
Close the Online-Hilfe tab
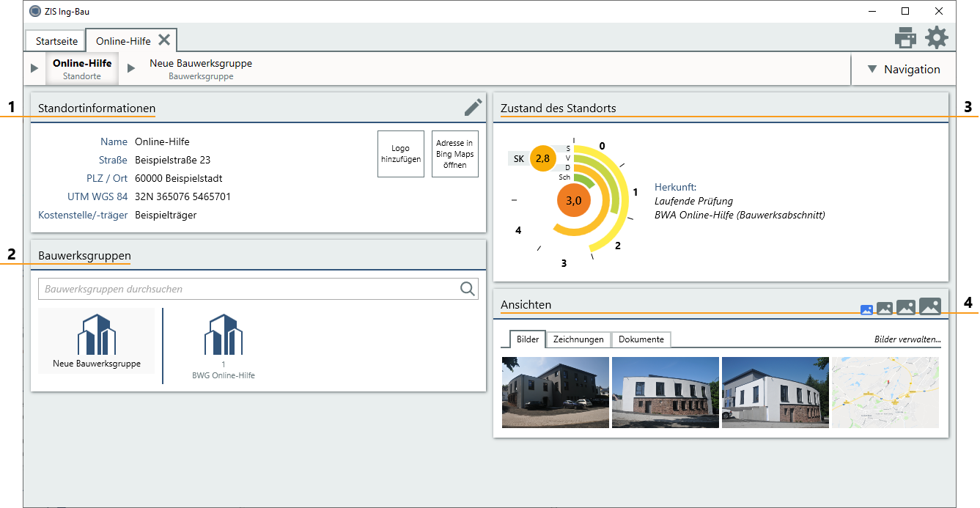[165, 40]
